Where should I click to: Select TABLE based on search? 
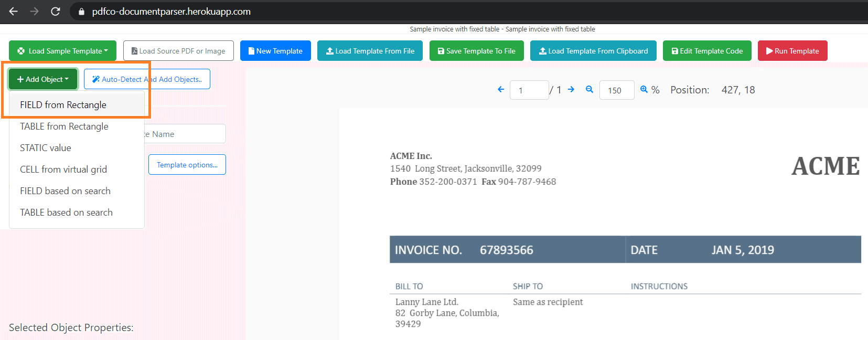pyautogui.click(x=66, y=212)
